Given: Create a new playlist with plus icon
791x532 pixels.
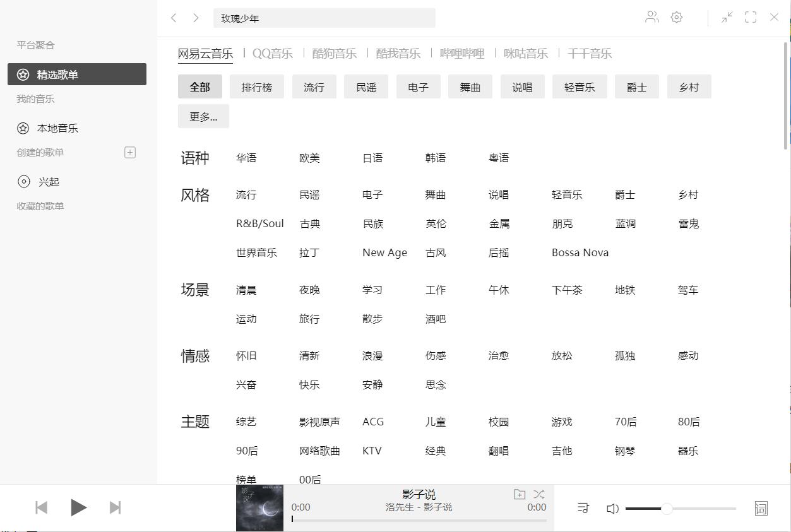Looking at the screenshot, I should point(129,152).
